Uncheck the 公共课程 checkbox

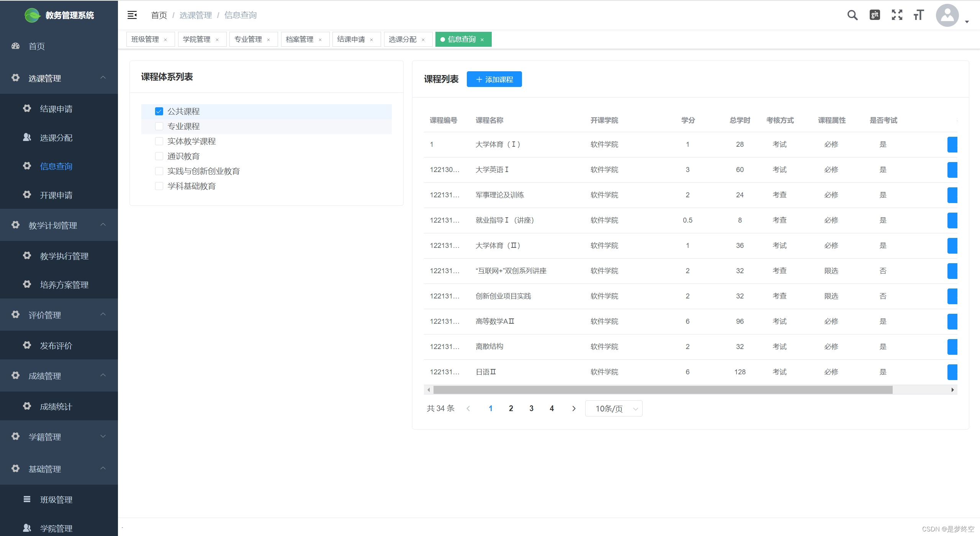tap(159, 111)
